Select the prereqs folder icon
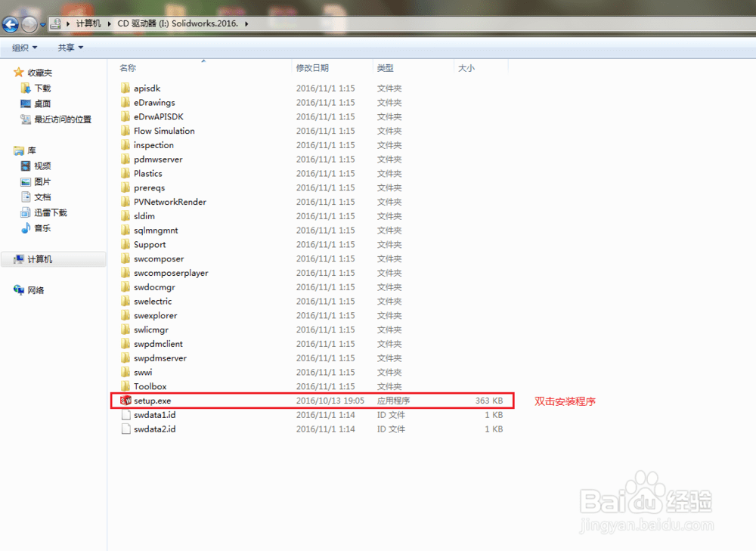Viewport: 756px width, 551px height. pos(125,187)
